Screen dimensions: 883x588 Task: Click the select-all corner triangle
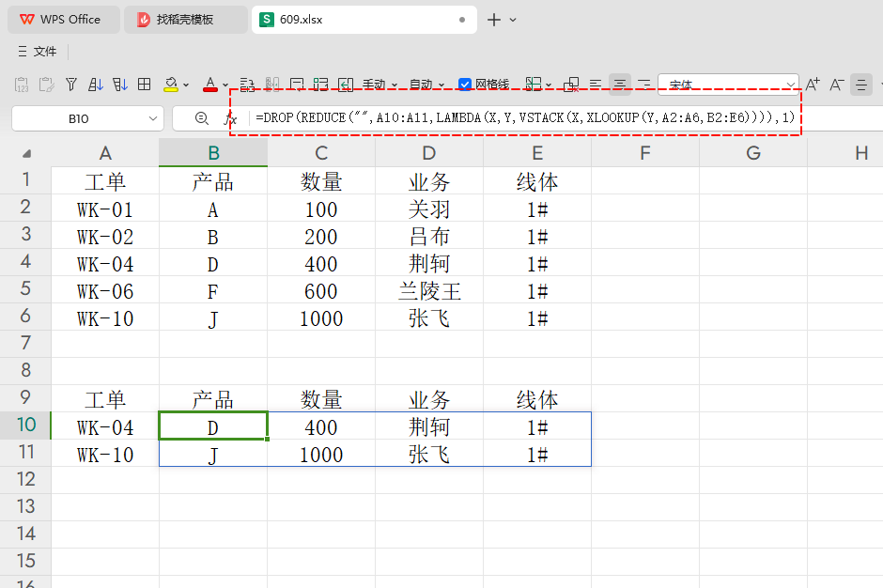[26, 153]
